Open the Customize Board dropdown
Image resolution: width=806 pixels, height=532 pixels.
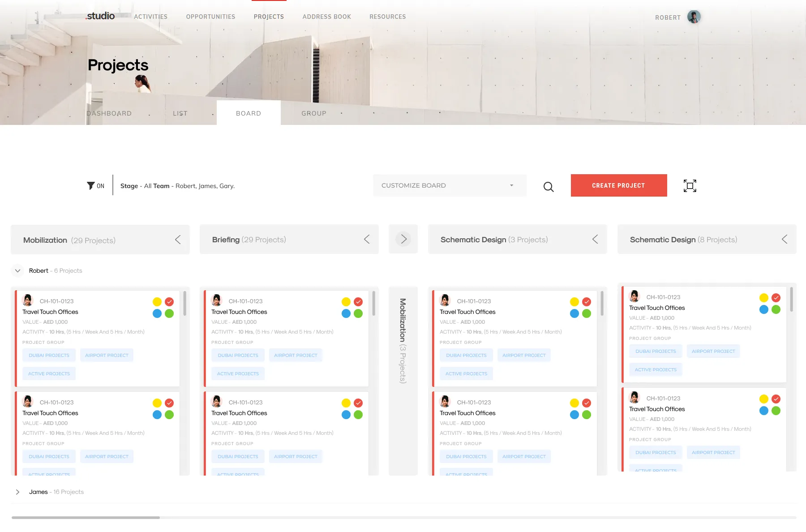click(449, 185)
